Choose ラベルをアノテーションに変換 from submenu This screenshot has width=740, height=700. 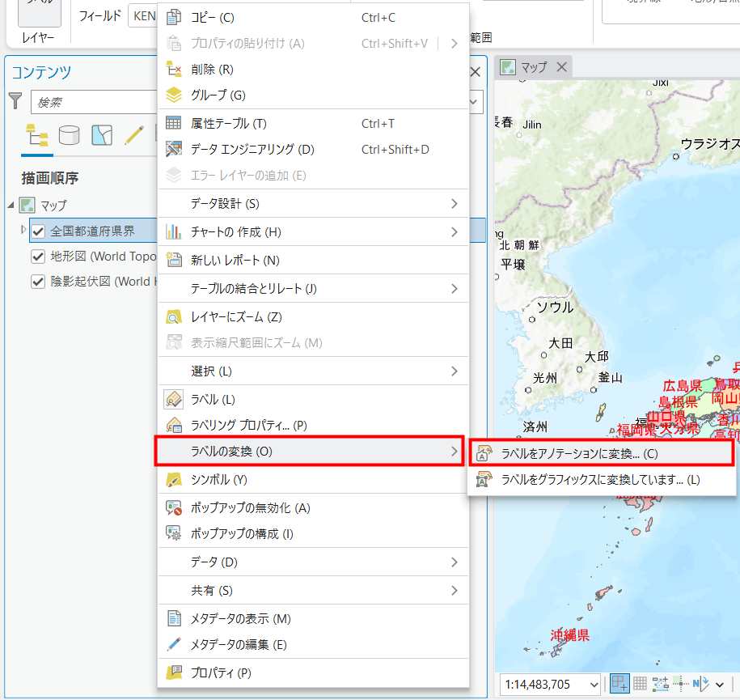(579, 454)
